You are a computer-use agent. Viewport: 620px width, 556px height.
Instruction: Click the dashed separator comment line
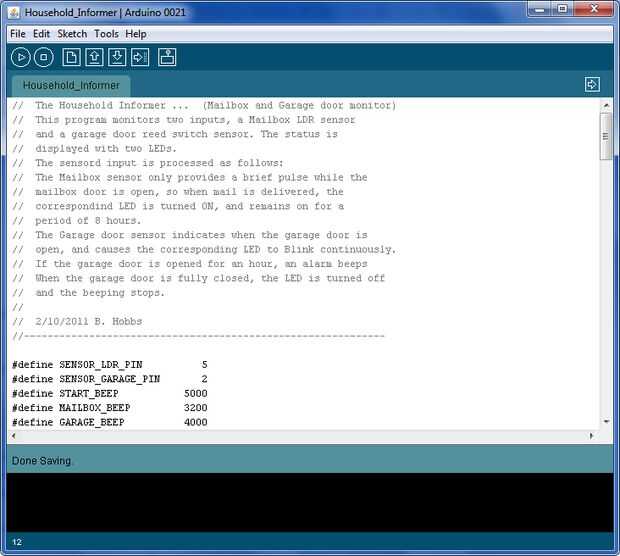tap(198, 336)
